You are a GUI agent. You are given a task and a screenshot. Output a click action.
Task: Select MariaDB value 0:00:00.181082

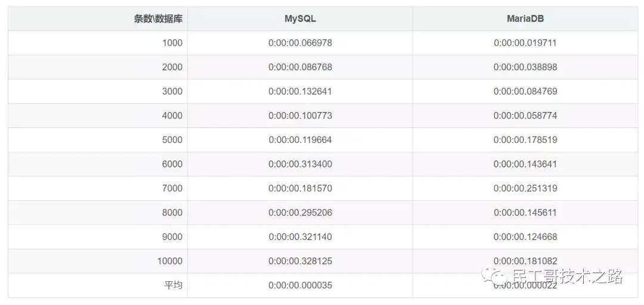pyautogui.click(x=525, y=261)
